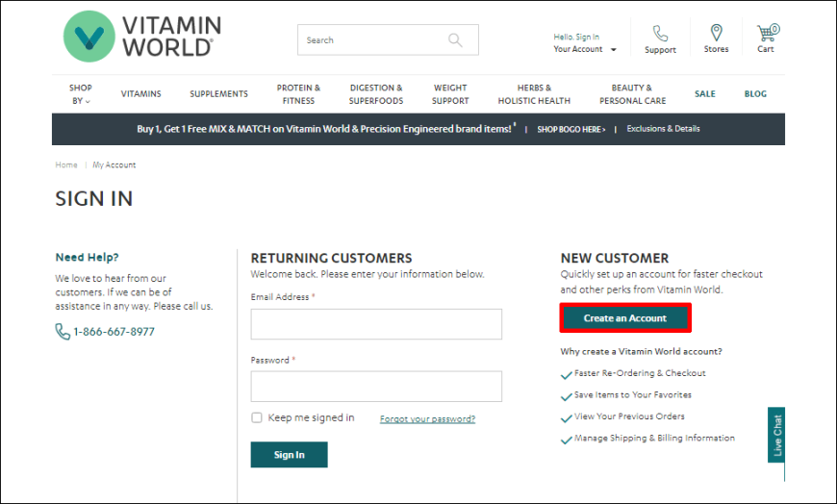Open Protein & Fitness category
Viewport: 837px width, 504px height.
pos(298,94)
